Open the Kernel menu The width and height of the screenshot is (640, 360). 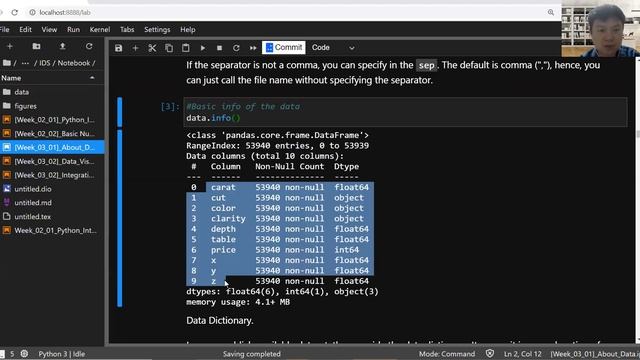tap(100, 29)
